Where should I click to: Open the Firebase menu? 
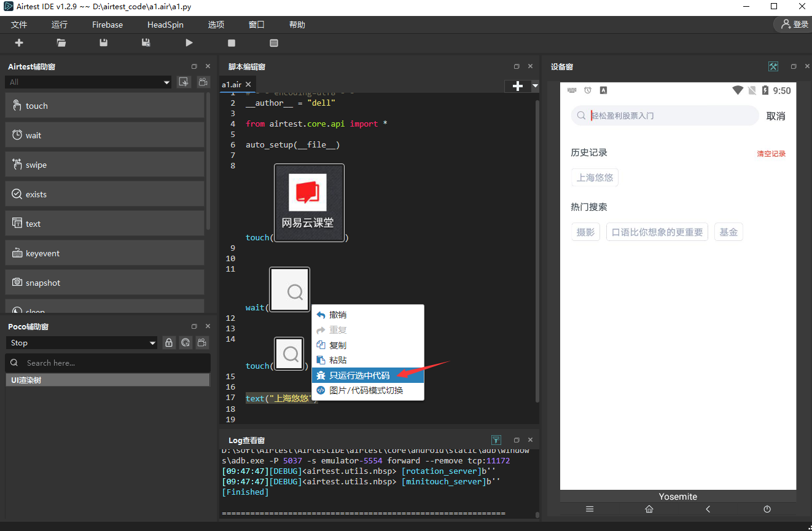(x=107, y=25)
